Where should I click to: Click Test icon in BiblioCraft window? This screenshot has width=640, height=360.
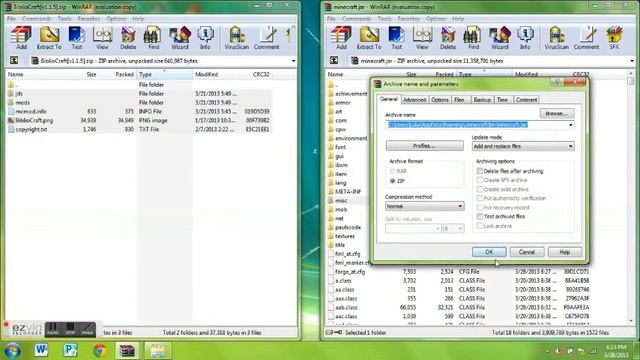76,38
